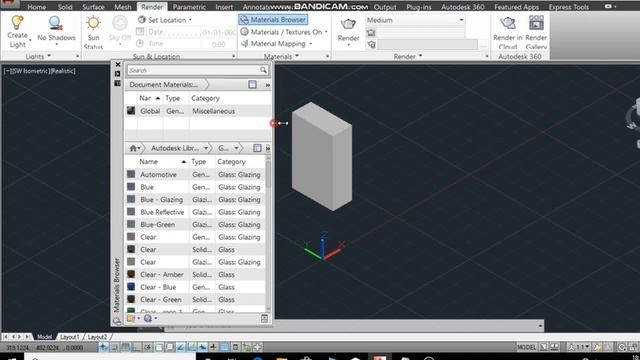Toggle Ortho Mode in status bar

pos(137,347)
